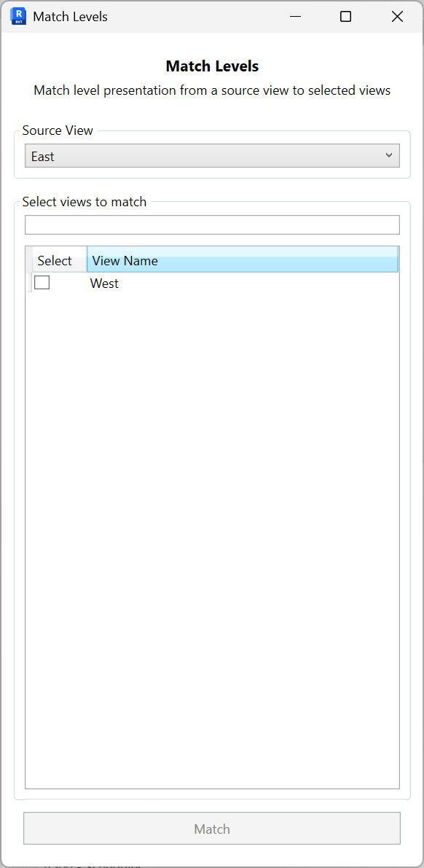Click the view filter search box
Screen dimensions: 424x868
(212, 224)
